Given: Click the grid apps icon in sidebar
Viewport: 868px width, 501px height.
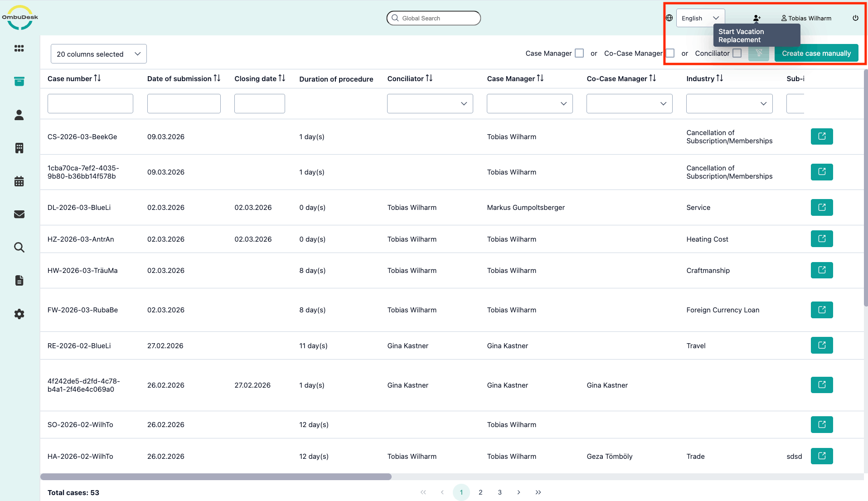Looking at the screenshot, I should point(19,49).
